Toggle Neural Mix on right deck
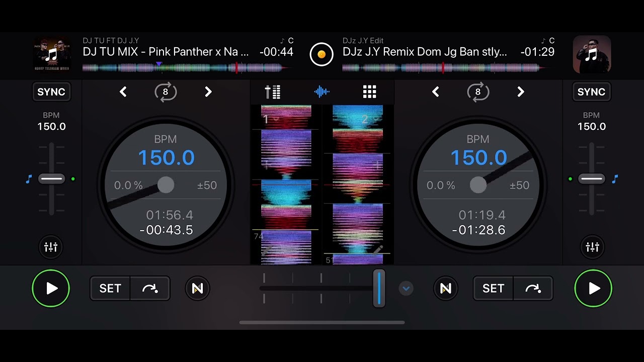 coord(446,289)
